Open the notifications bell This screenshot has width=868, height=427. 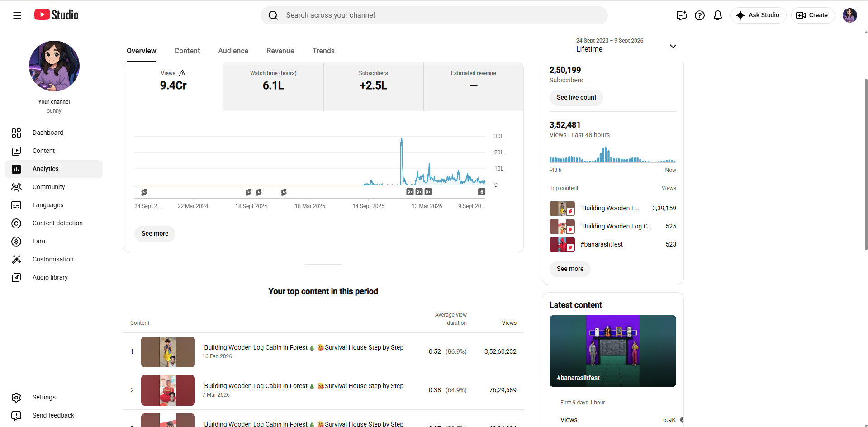coord(718,15)
